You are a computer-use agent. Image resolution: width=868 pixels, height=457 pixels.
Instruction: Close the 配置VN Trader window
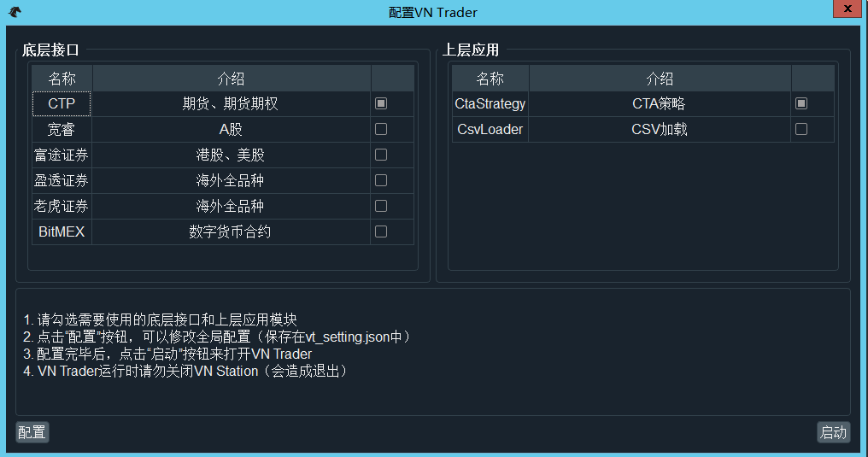click(x=846, y=9)
